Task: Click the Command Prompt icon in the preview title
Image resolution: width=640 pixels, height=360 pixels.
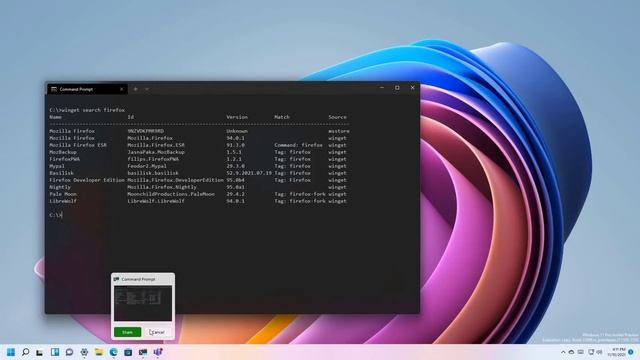Action: pyautogui.click(x=116, y=279)
